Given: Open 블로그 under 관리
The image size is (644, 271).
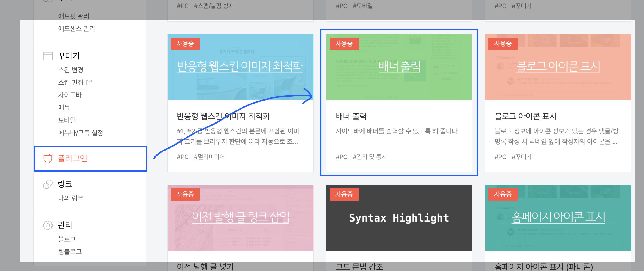Looking at the screenshot, I should click(67, 239).
